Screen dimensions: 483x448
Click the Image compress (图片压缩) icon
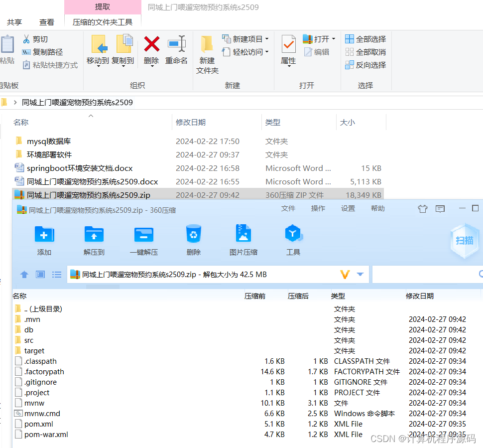tap(243, 233)
